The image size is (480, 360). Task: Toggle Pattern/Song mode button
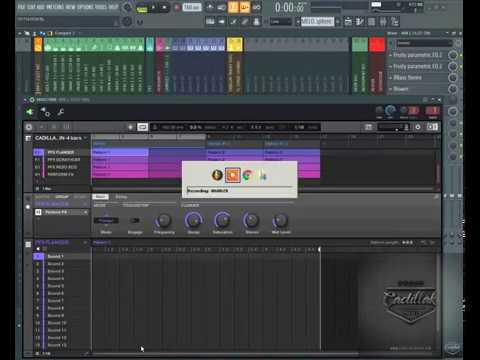pyautogui.click(x=142, y=8)
